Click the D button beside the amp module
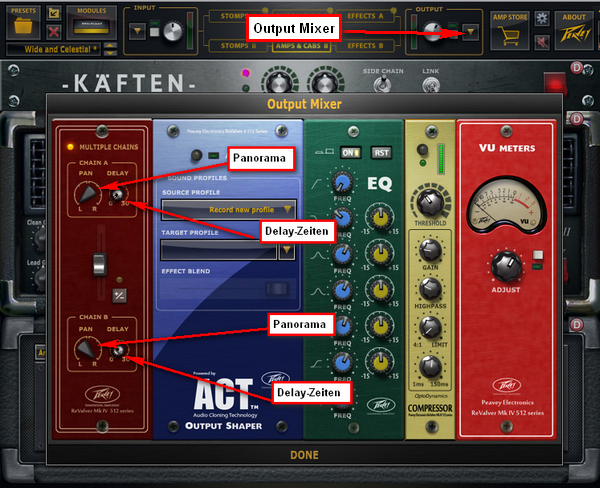 [x=576, y=119]
